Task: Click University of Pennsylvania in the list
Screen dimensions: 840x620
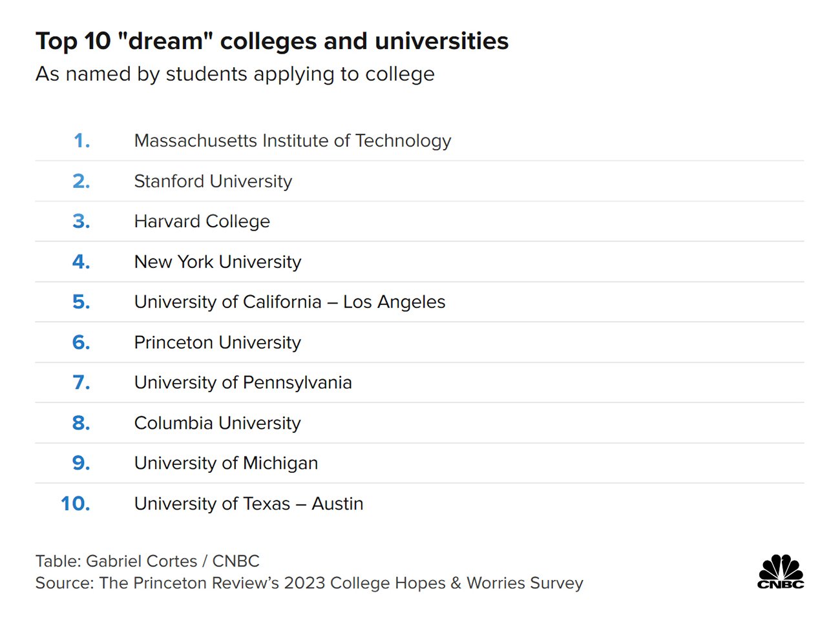Action: tap(242, 383)
